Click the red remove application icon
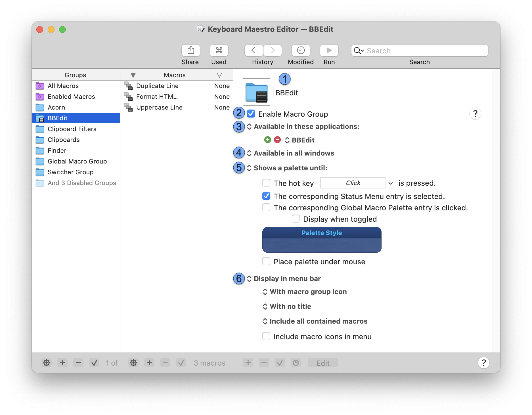This screenshot has height=415, width=532. 277,140
